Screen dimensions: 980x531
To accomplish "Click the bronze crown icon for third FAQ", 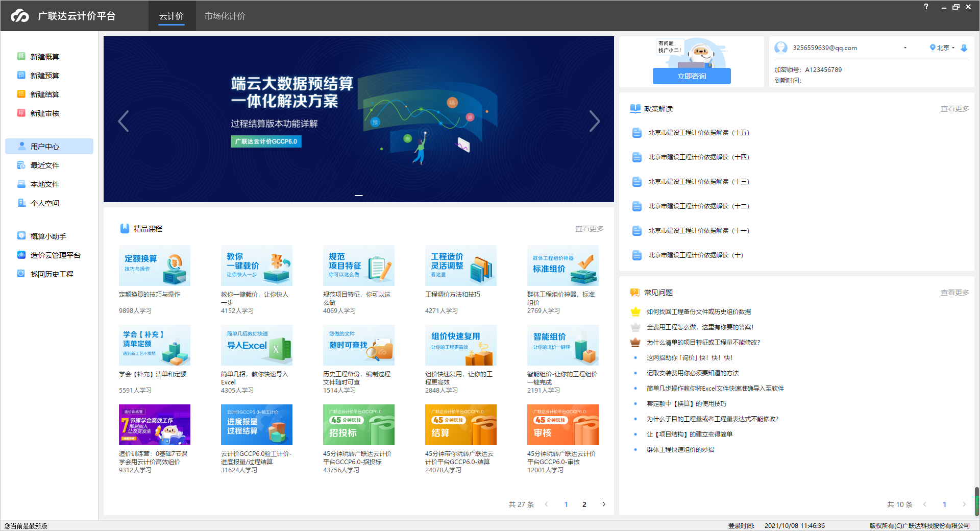I will coord(635,342).
